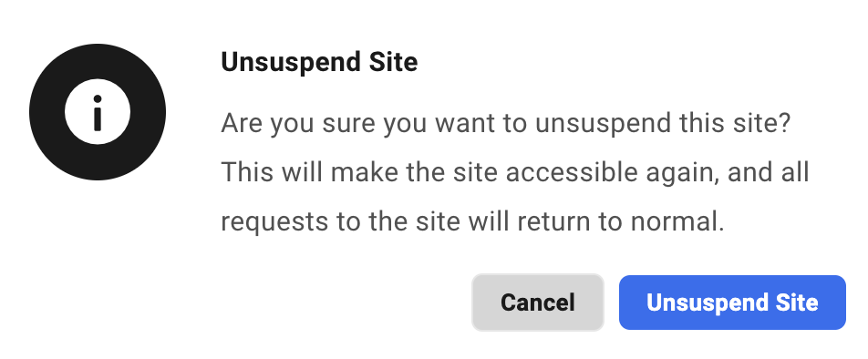Click the white "Unsuspend Site" label on the blue button
Screen dimensions: 868x359
point(732,303)
